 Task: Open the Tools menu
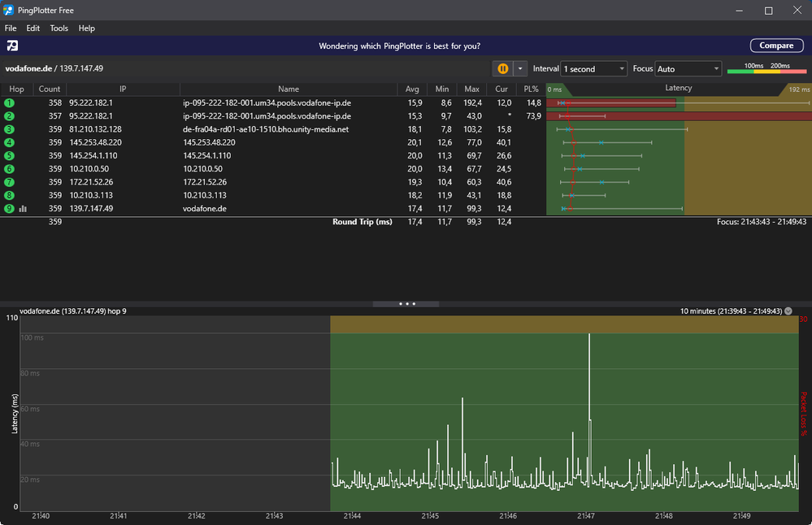[x=59, y=28]
